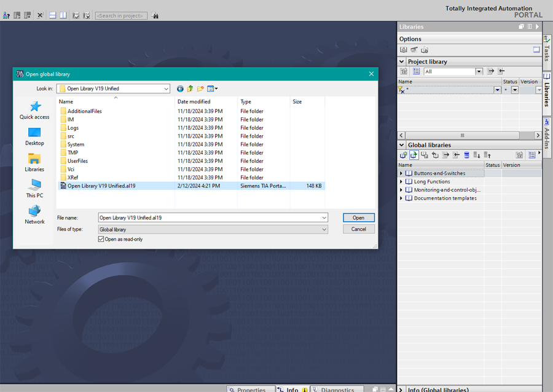Click the Project library horizontal scrollbar thumb
The image size is (553, 392).
[x=462, y=135]
